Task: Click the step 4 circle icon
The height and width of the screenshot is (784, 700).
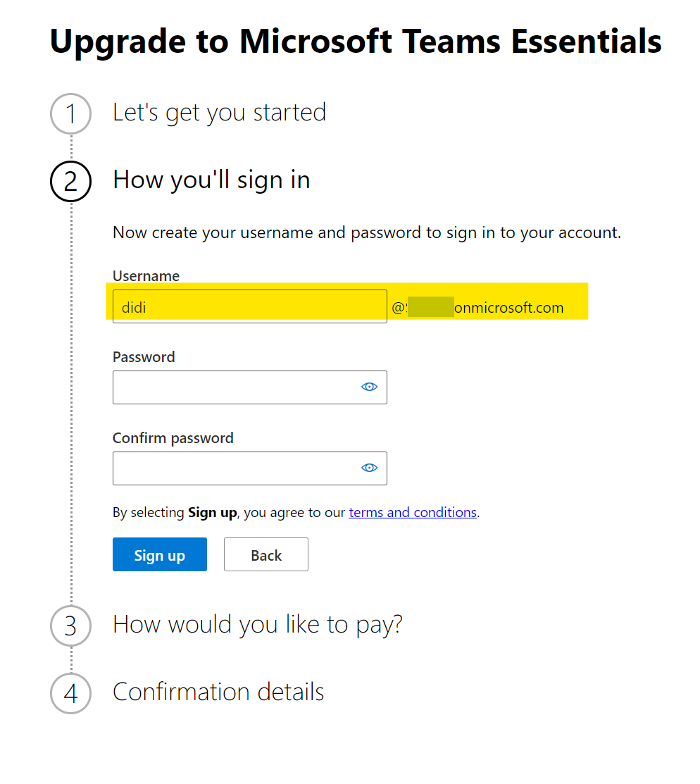Action: tap(70, 693)
